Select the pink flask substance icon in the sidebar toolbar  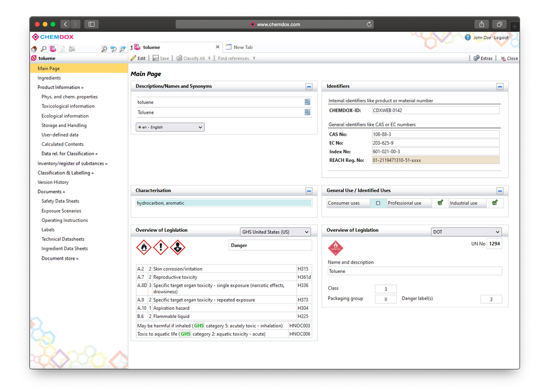53,49
